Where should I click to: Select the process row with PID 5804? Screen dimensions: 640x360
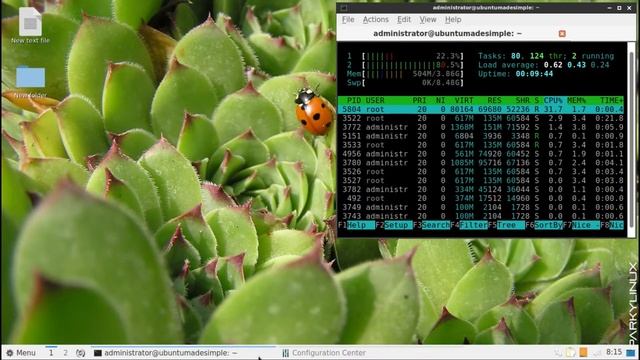pos(481,109)
